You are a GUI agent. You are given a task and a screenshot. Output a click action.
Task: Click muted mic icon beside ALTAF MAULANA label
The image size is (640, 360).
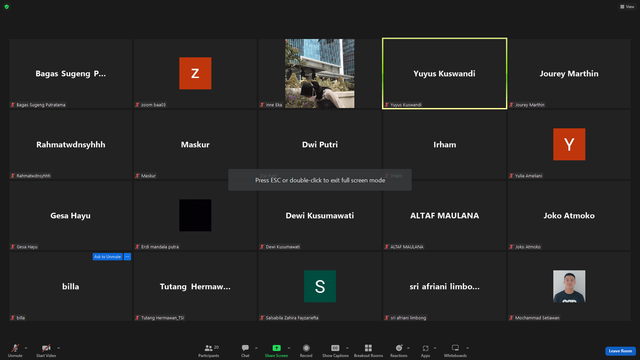[x=387, y=247]
